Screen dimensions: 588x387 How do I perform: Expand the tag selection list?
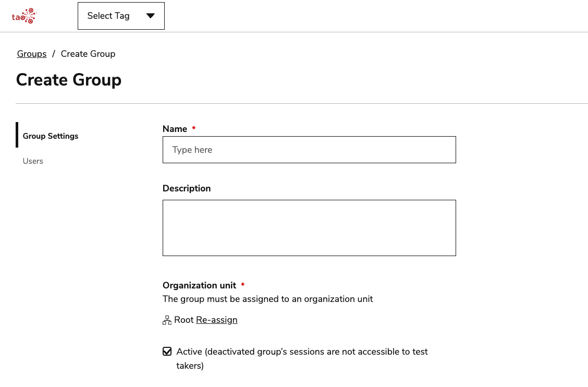[121, 16]
